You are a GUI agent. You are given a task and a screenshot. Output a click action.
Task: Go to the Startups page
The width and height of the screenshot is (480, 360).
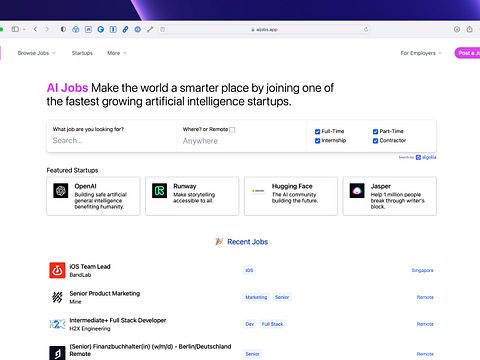(82, 53)
